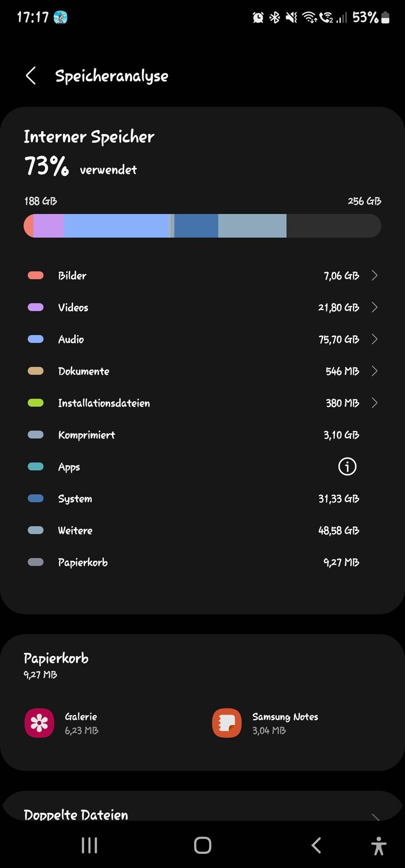Viewport: 405px width, 868px height.
Task: Open the Apps info icon
Action: [x=347, y=467]
